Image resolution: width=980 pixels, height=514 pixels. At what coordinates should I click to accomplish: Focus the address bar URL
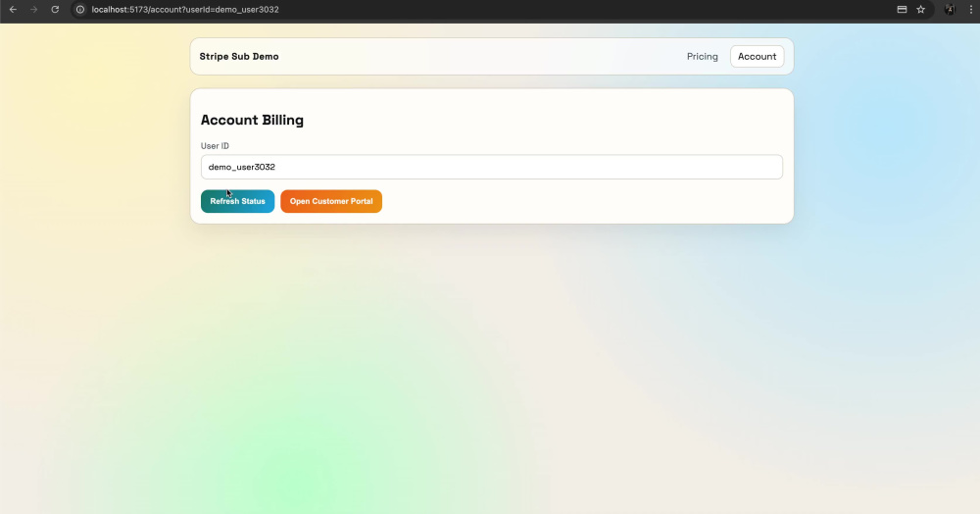(x=185, y=10)
